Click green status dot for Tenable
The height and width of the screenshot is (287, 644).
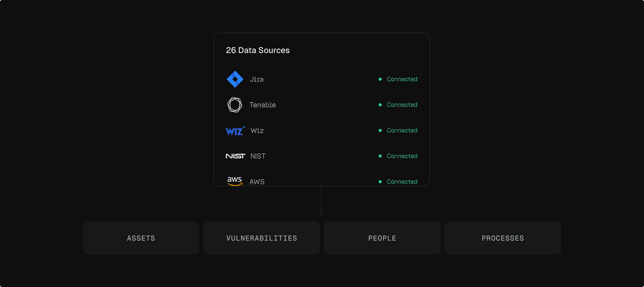(380, 105)
